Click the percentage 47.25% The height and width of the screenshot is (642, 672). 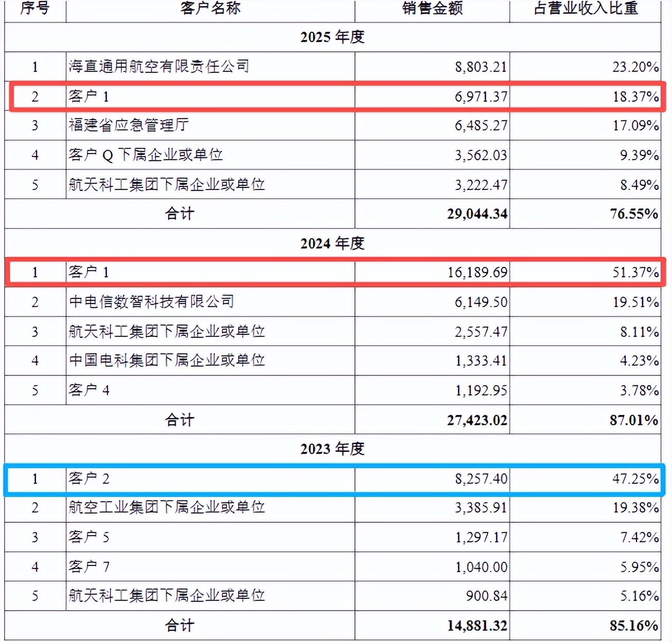(635, 479)
